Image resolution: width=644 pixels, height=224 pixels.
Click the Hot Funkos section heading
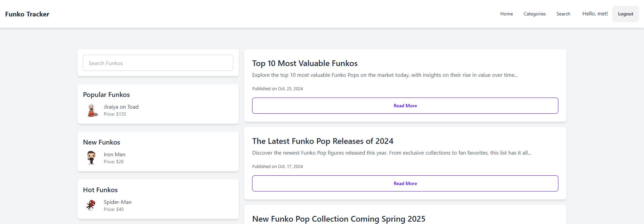pos(100,190)
